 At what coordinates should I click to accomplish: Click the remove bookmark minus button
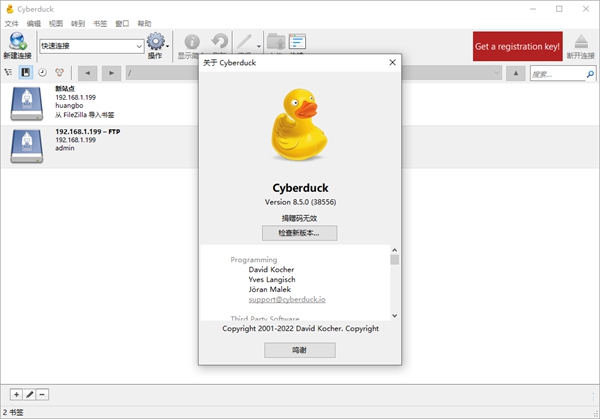pyautogui.click(x=43, y=396)
